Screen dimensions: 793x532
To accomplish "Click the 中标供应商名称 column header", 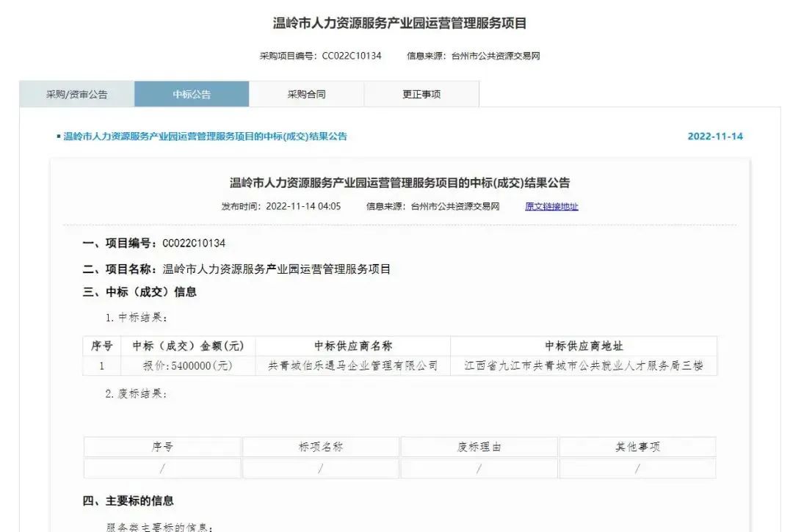I will (353, 346).
